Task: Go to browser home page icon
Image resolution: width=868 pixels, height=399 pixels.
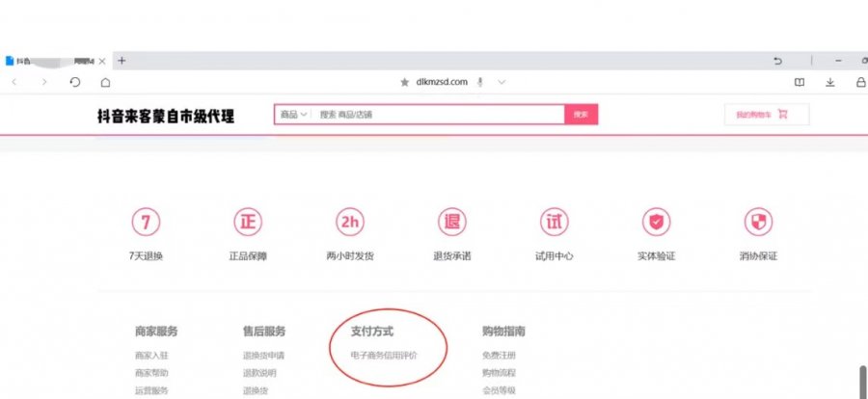Action: click(x=105, y=83)
